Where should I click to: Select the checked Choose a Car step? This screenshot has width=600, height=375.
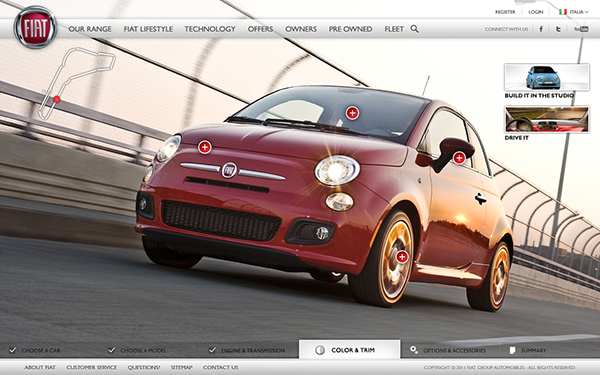click(x=35, y=350)
